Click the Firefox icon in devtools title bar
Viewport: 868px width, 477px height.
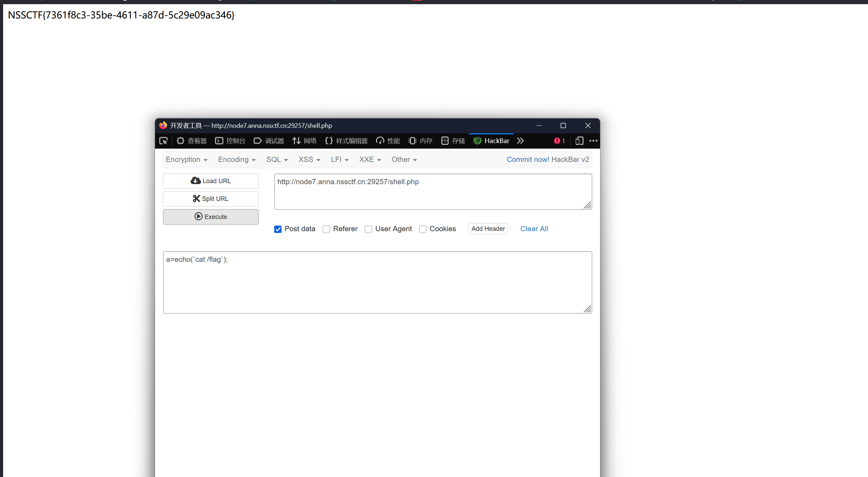tap(163, 125)
